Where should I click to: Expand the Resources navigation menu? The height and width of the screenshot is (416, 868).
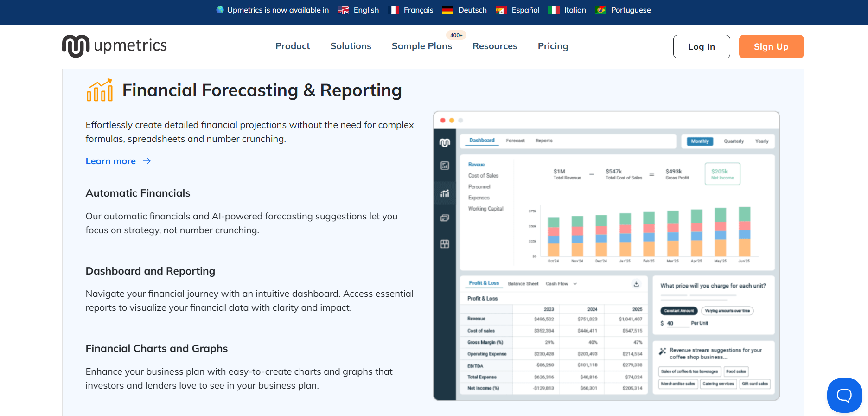495,46
